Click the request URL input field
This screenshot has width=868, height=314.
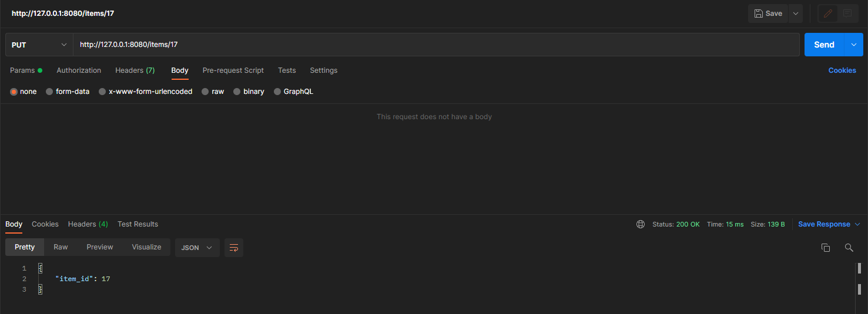(x=435, y=45)
